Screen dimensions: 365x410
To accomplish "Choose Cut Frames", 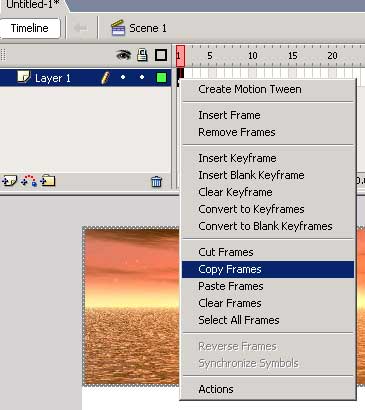I will click(x=268, y=252).
